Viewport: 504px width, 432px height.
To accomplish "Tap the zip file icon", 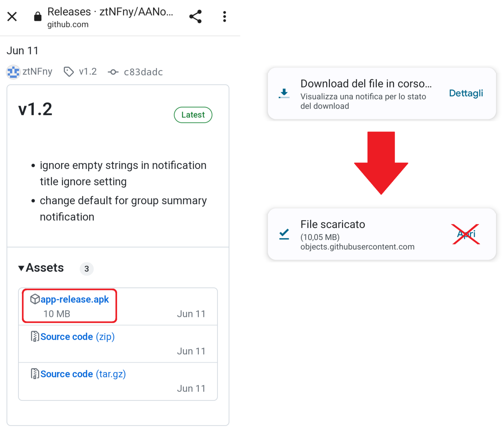I will pos(35,337).
